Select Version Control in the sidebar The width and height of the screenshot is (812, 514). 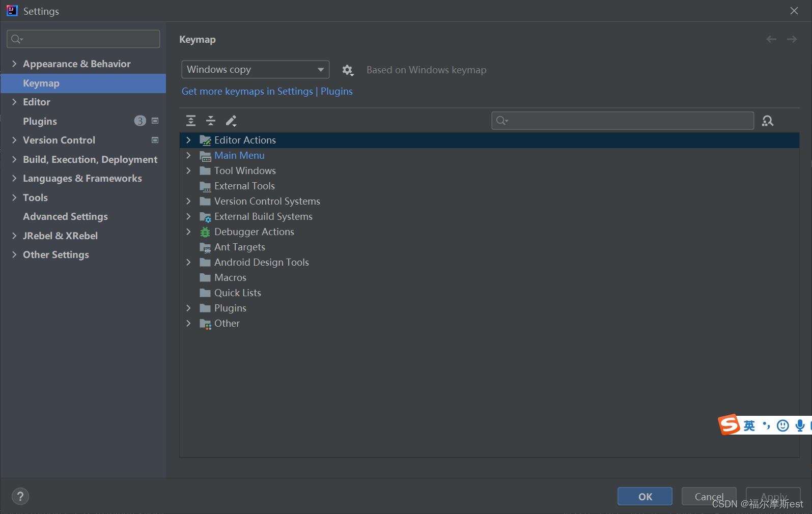(83, 140)
